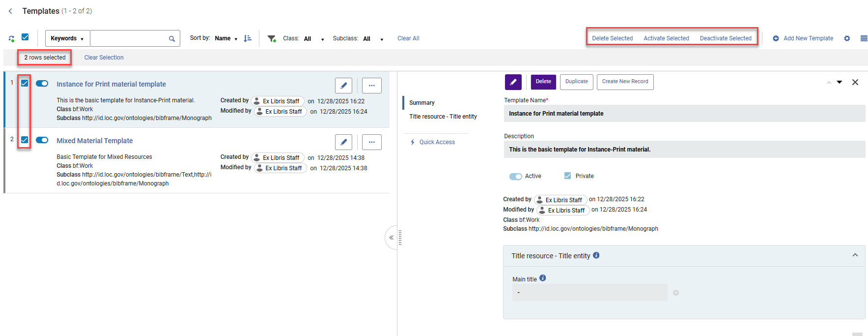Viewport: 868px width, 336px height.
Task: Click the purple Delete button
Action: [x=543, y=82]
